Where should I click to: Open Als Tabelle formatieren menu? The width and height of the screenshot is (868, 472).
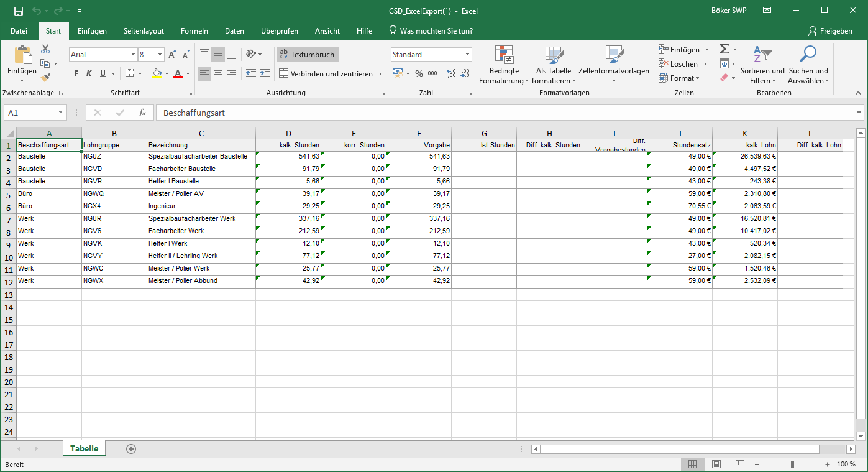pyautogui.click(x=554, y=65)
